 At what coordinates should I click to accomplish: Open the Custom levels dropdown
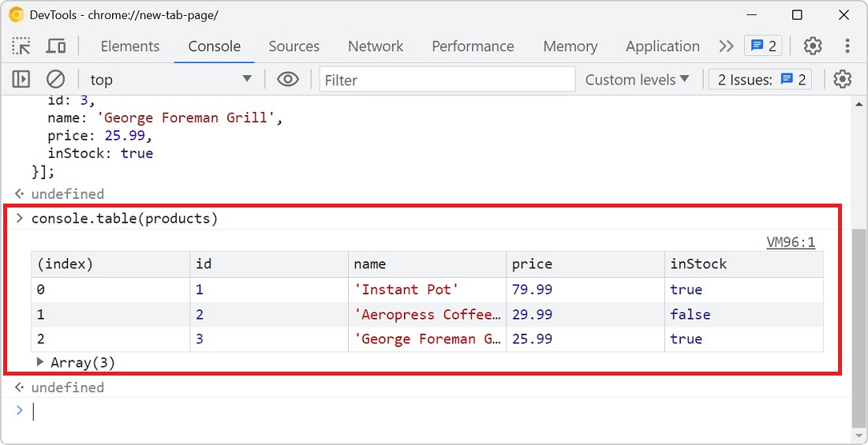[637, 80]
